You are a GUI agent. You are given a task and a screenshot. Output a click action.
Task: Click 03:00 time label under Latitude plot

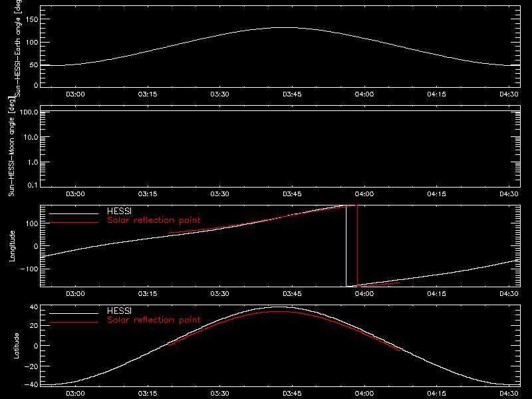pos(75,394)
